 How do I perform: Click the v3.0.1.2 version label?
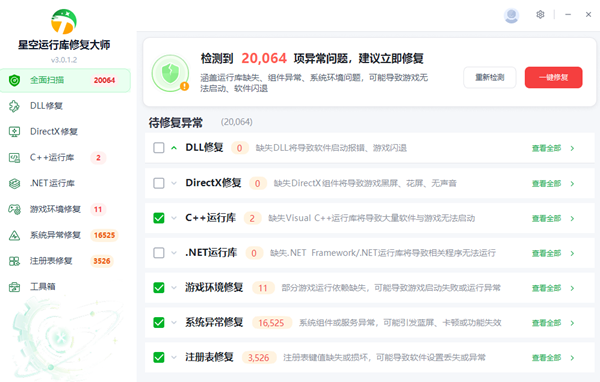point(64,60)
